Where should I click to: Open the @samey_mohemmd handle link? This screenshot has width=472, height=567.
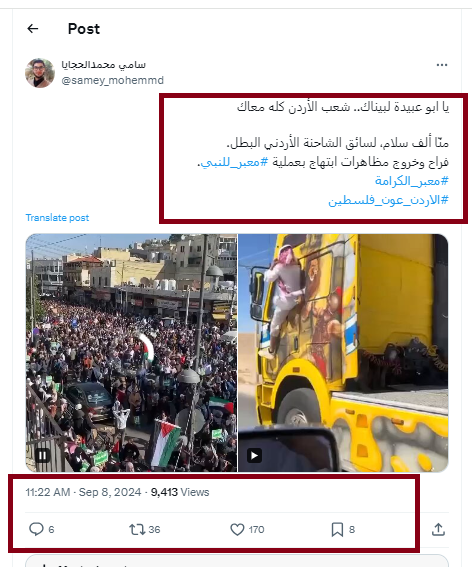pyautogui.click(x=112, y=80)
